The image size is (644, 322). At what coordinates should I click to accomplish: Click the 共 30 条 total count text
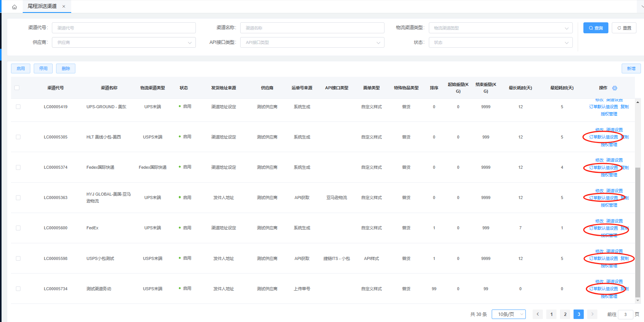click(x=479, y=314)
